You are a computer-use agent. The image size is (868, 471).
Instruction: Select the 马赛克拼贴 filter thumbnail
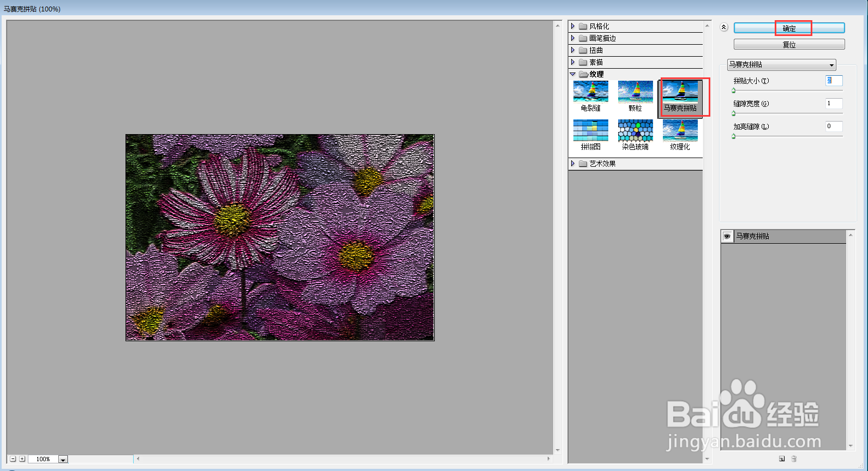pyautogui.click(x=680, y=92)
